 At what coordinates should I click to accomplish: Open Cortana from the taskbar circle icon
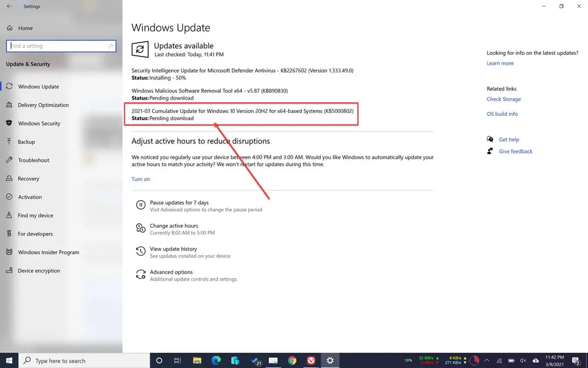(159, 361)
